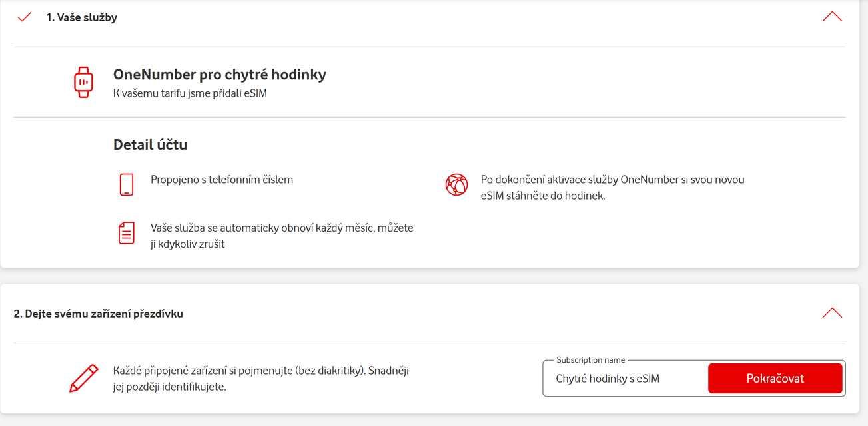Focus the Subscription name input field

tap(625, 379)
